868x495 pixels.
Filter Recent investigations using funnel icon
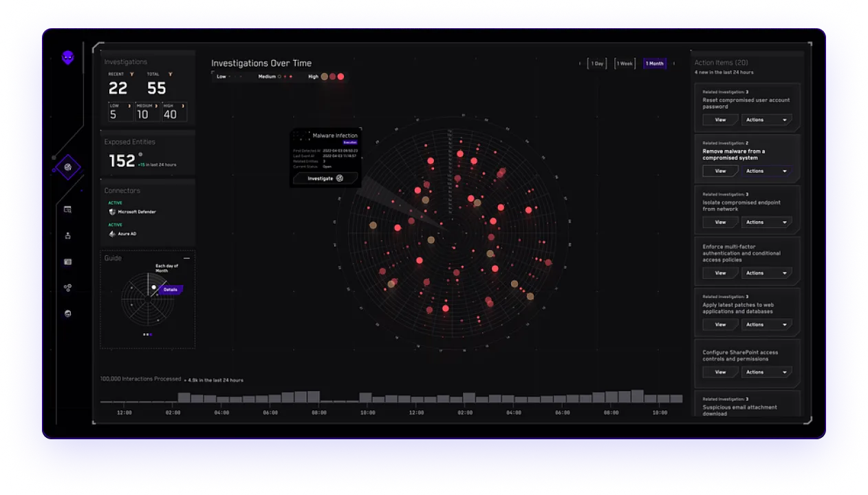click(x=130, y=74)
